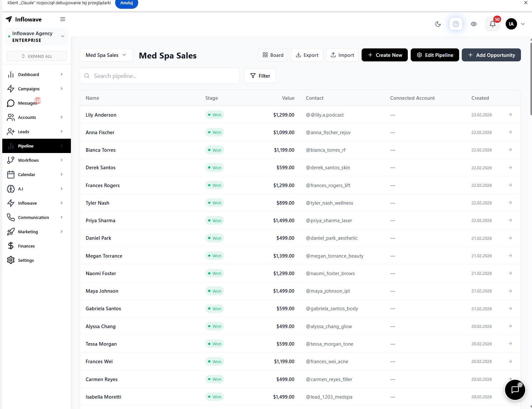The width and height of the screenshot is (532, 409).
Task: Click the A.I brain icon in sidebar
Action: coord(11,189)
